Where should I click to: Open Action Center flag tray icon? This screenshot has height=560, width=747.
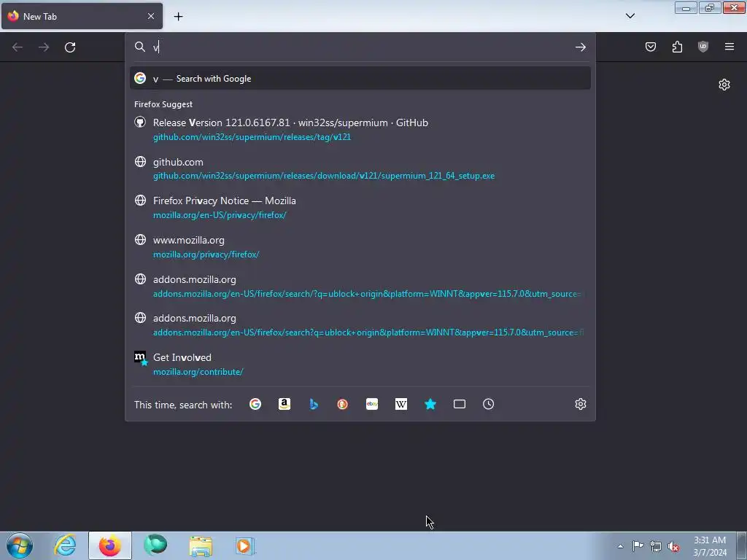(638, 546)
